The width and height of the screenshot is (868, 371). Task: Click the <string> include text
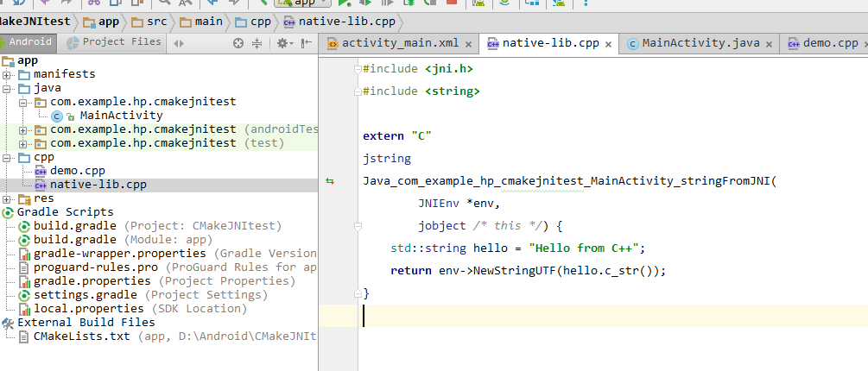click(453, 91)
